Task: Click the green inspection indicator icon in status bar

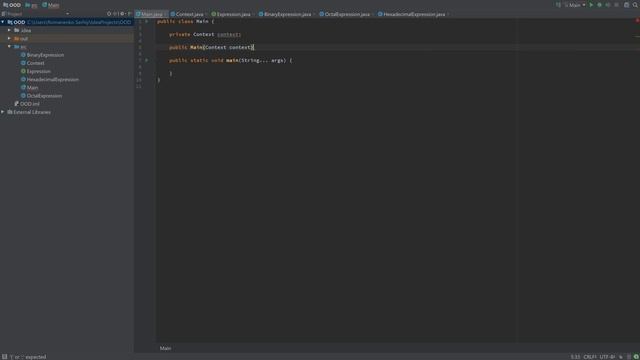Action: coord(636,357)
